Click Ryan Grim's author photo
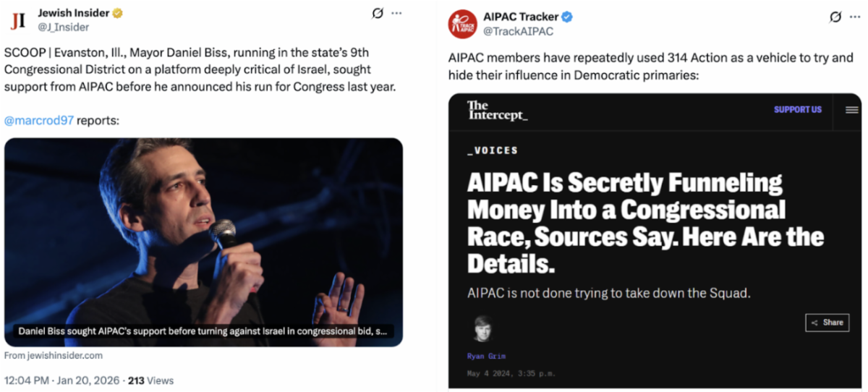 [482, 330]
